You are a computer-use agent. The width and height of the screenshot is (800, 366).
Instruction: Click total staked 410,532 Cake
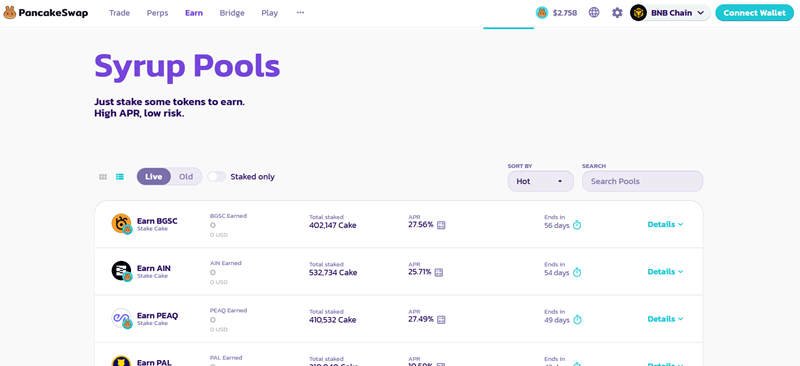tap(333, 320)
